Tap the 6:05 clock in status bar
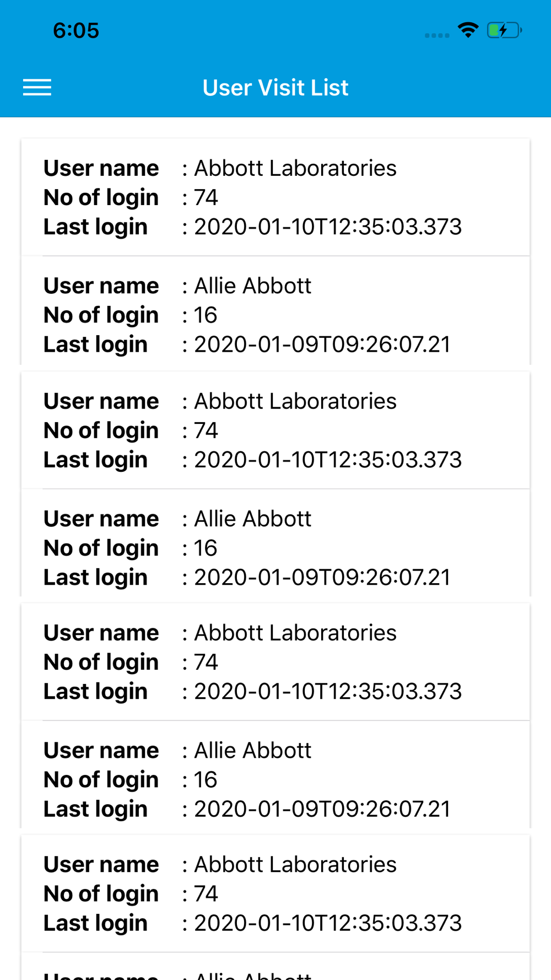Viewport: 551px width, 980px height. [x=76, y=30]
